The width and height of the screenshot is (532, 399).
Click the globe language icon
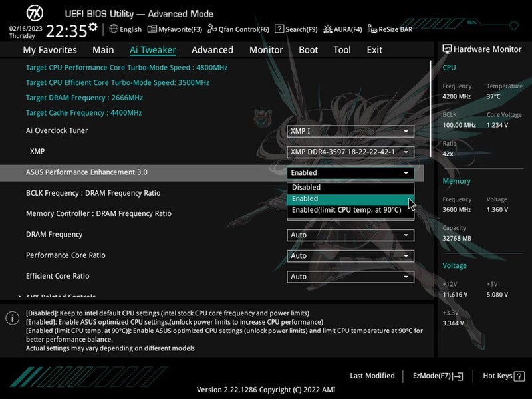point(114,29)
